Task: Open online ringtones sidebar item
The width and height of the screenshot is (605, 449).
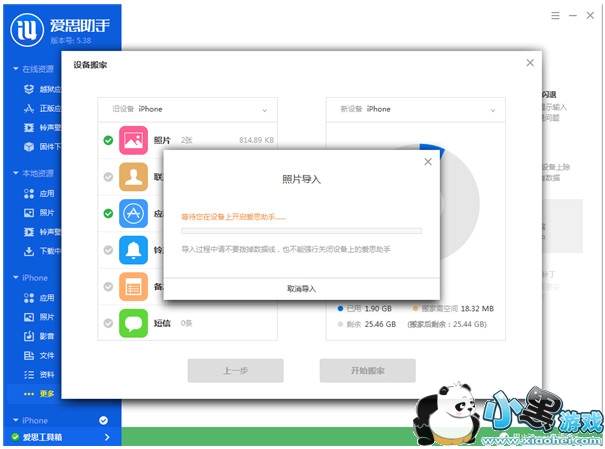Action: [42, 127]
